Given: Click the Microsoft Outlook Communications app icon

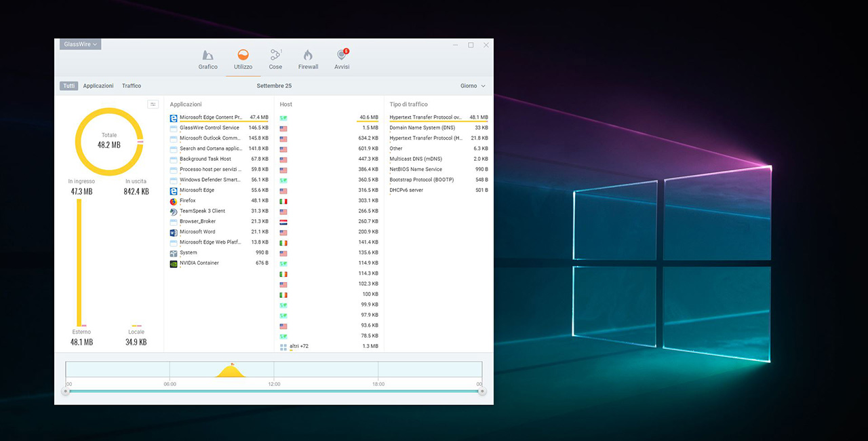Looking at the screenshot, I should tap(174, 138).
